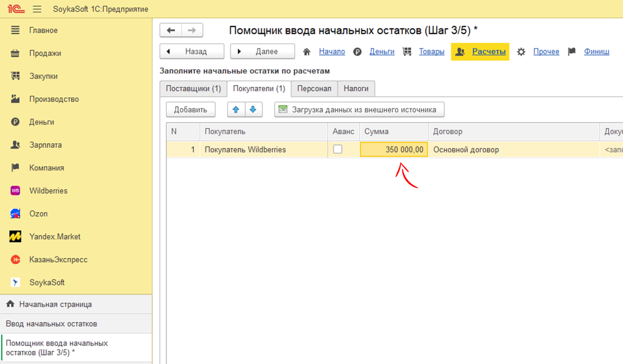
Task: Click the КазаньЭкспресс logo icon
Action: click(15, 259)
